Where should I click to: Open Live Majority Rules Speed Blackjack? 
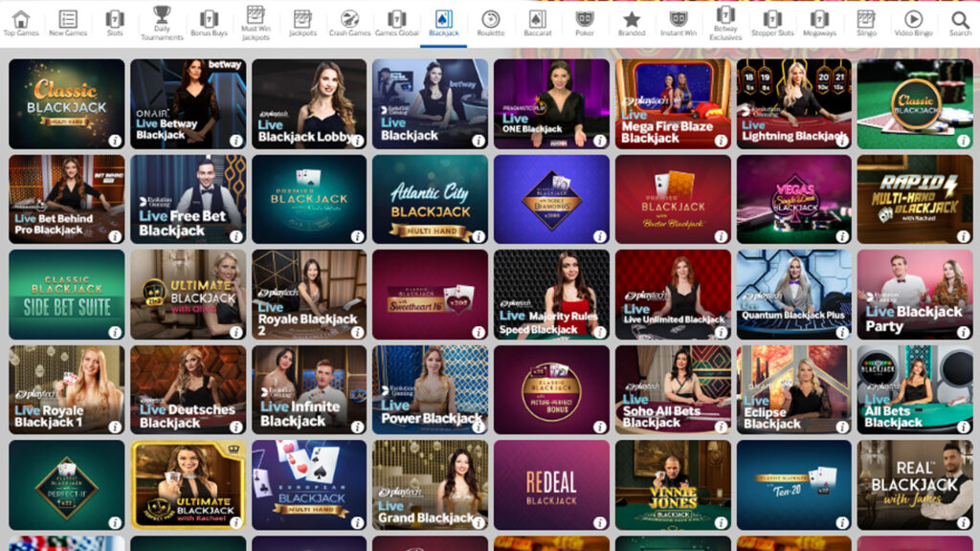click(551, 295)
